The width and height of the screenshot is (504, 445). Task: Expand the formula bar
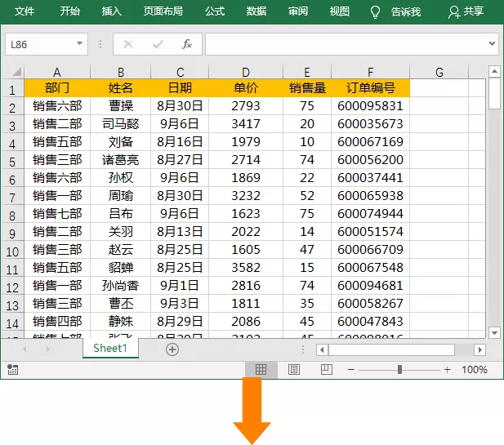492,44
